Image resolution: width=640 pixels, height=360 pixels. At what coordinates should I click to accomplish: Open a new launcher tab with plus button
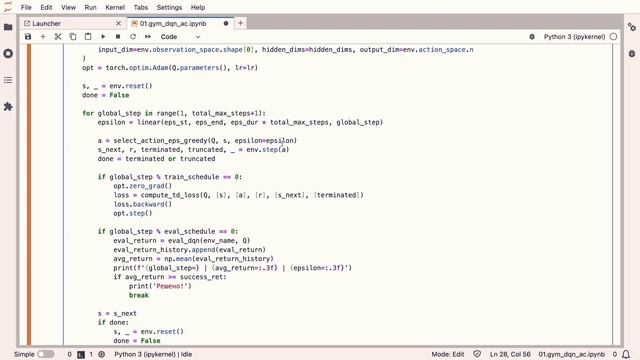240,23
